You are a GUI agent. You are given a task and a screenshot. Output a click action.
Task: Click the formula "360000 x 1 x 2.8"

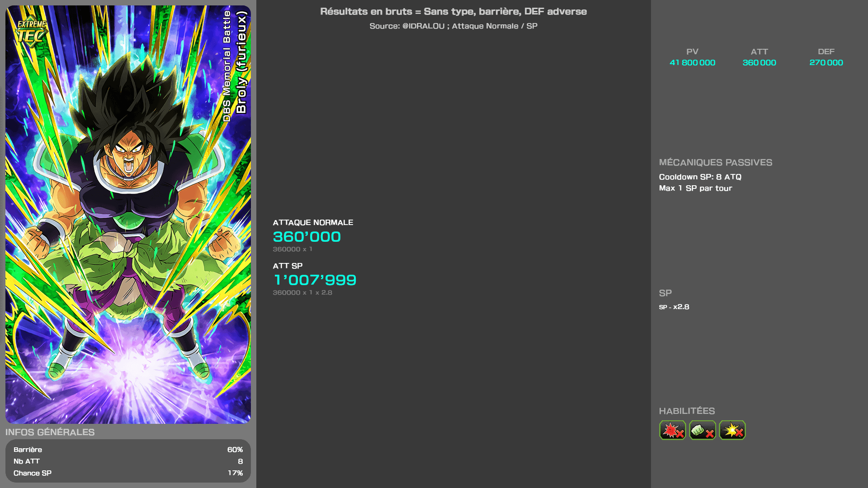pos(302,293)
